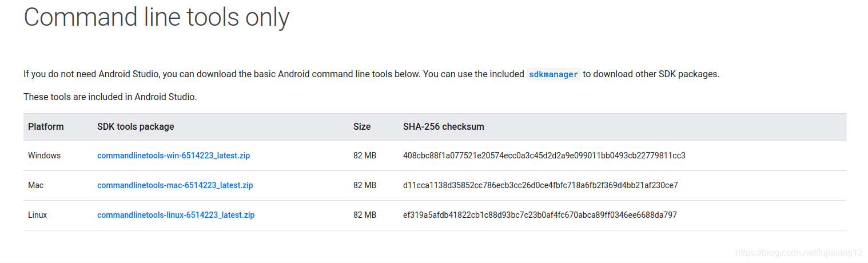
Task: Select the Linux platform cell
Action: [x=38, y=215]
